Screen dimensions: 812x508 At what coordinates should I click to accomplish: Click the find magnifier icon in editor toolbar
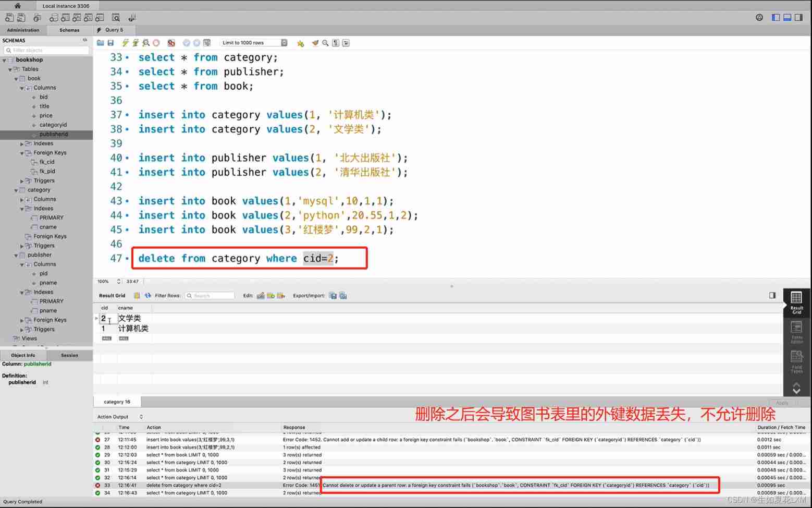(325, 43)
